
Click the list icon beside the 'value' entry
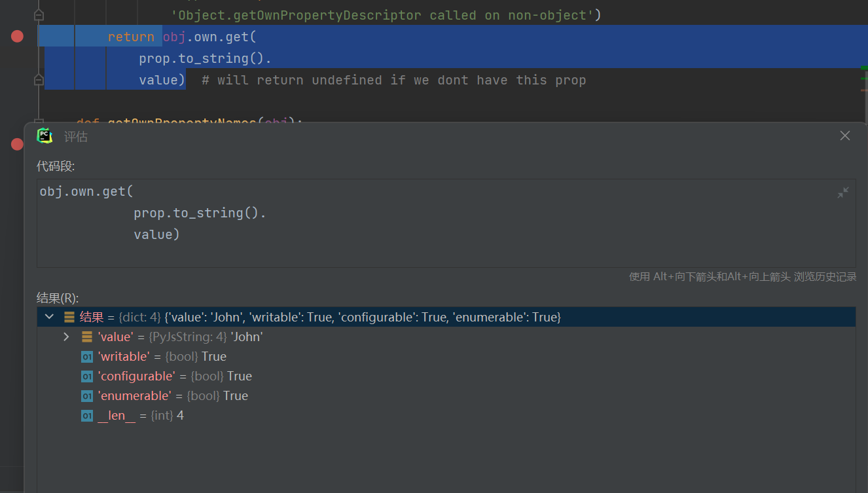(x=87, y=337)
